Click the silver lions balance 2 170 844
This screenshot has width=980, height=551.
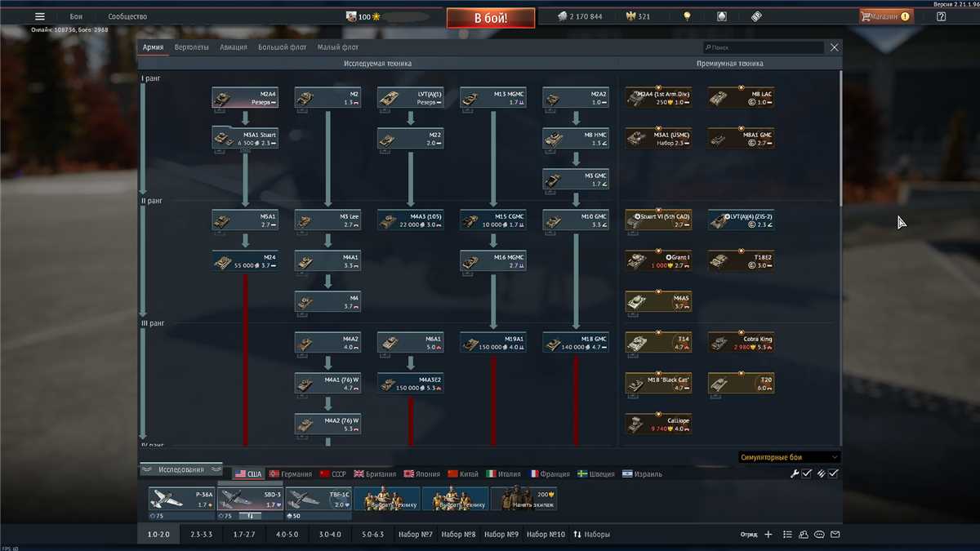580,16
